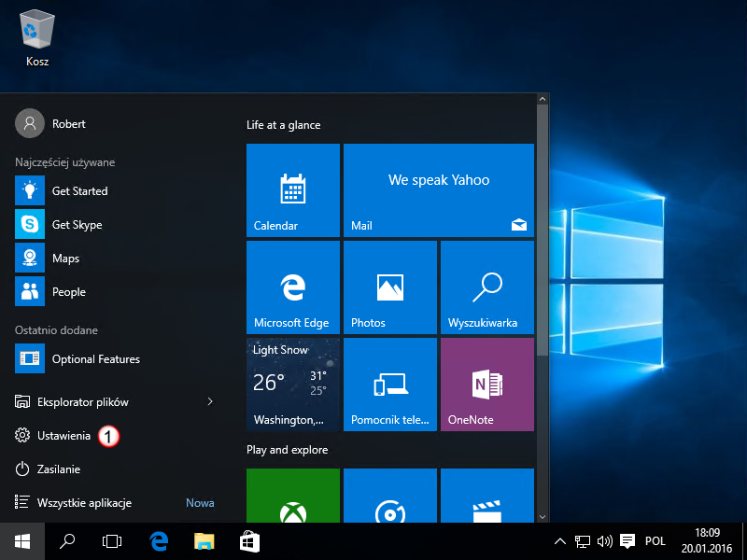Open File Explorer from the taskbar
747x560 pixels.
pyautogui.click(x=204, y=541)
